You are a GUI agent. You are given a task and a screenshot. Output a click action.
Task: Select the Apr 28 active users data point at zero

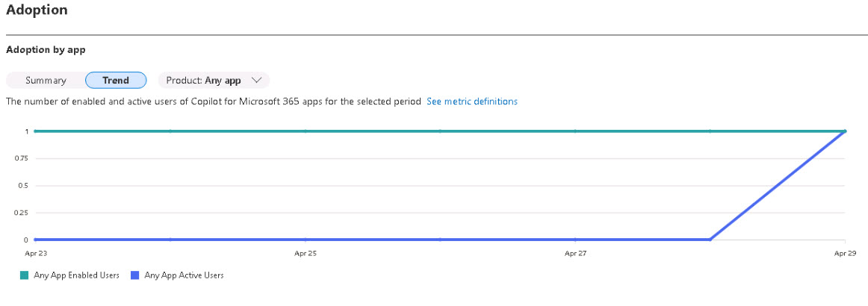click(x=710, y=240)
